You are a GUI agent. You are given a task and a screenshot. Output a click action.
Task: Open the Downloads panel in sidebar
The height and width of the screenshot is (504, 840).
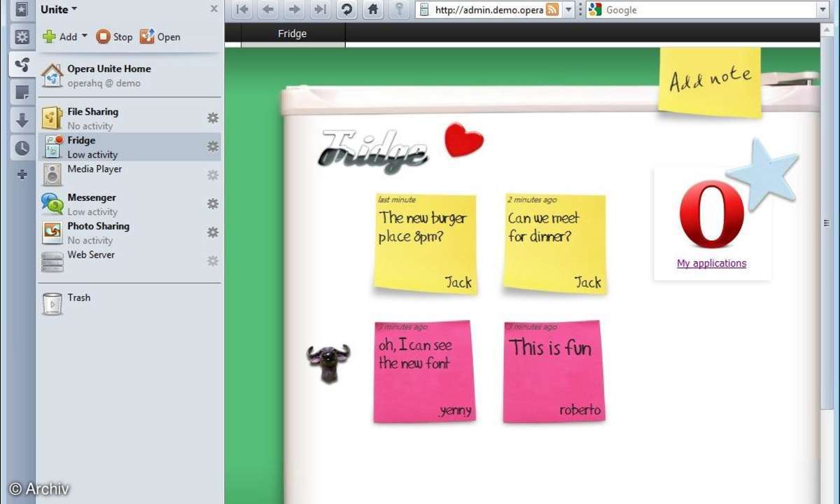click(22, 120)
